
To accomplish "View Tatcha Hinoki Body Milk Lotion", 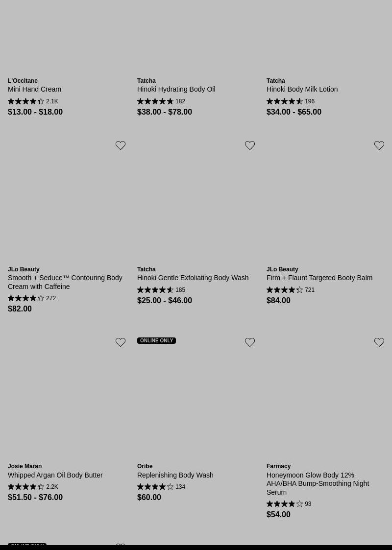I will pos(302,89).
